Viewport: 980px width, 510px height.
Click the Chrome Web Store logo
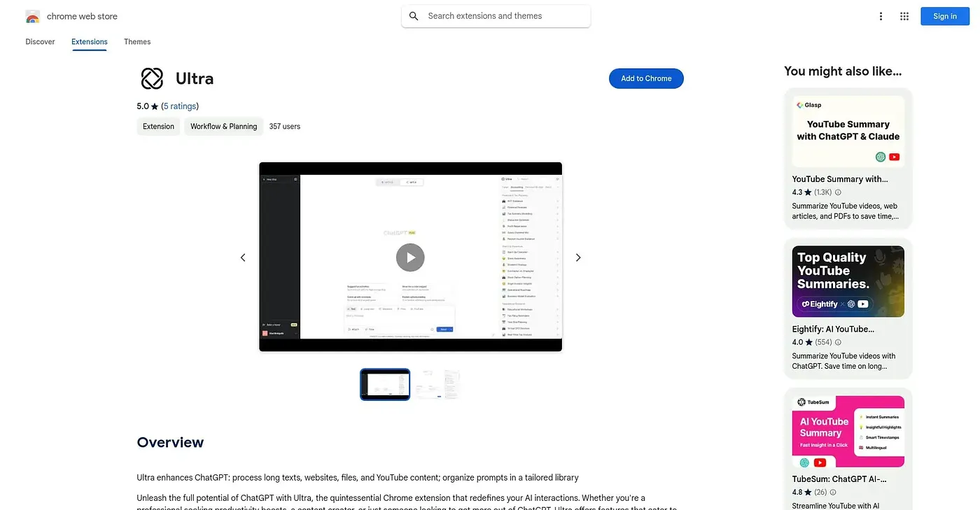pos(33,16)
